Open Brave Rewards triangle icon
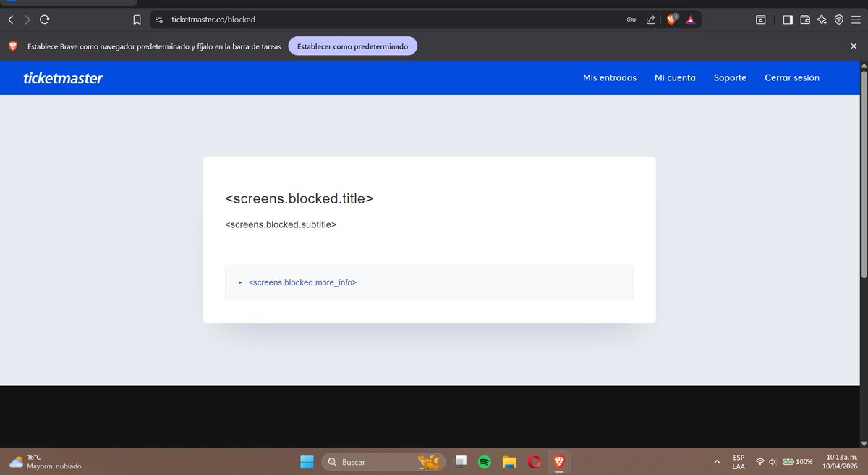 (x=691, y=20)
